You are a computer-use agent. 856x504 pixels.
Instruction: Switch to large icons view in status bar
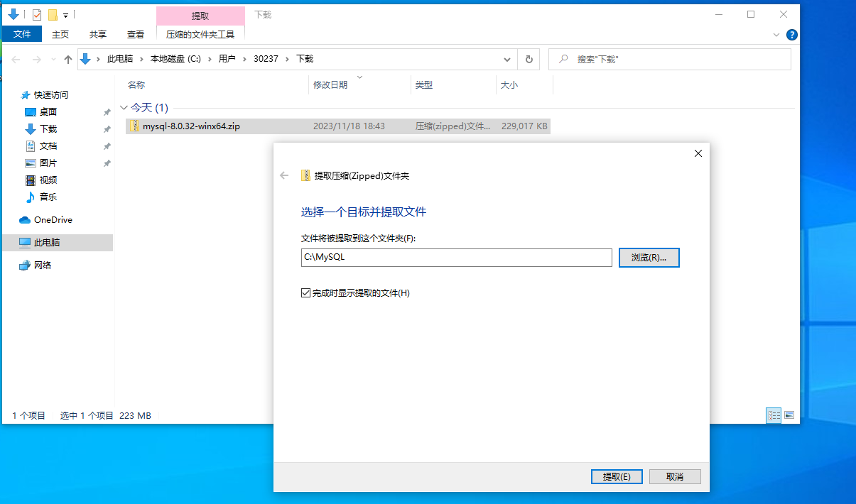(789, 415)
